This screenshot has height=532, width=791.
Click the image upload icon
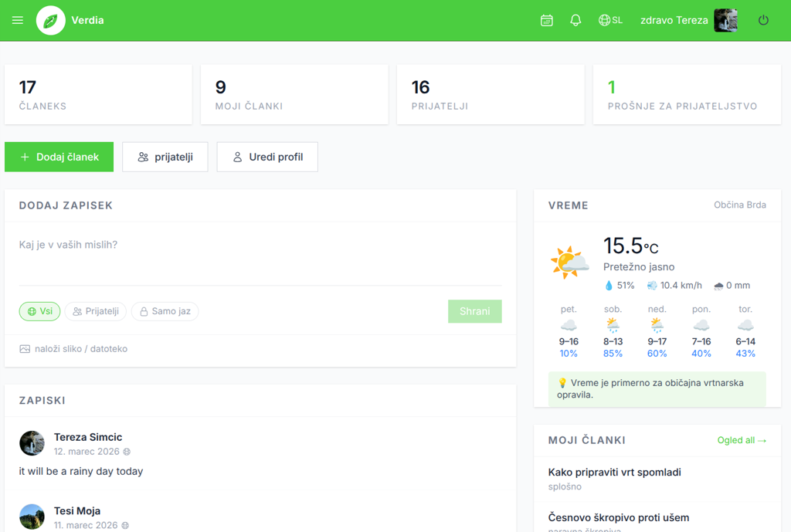pos(25,349)
